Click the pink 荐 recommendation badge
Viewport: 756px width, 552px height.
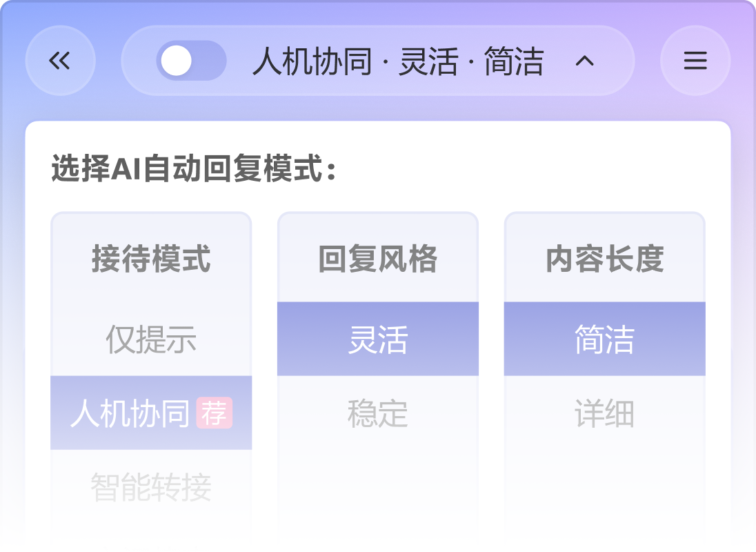point(216,414)
